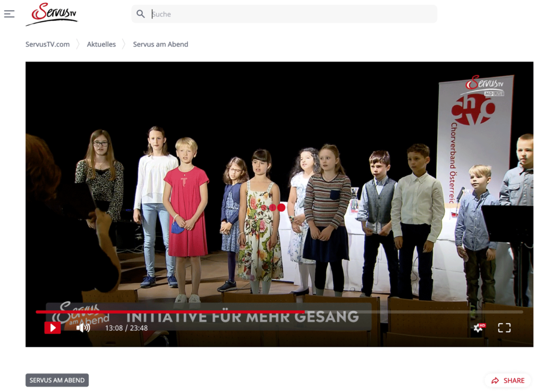
Task: Enter fullscreen video mode
Action: click(504, 328)
